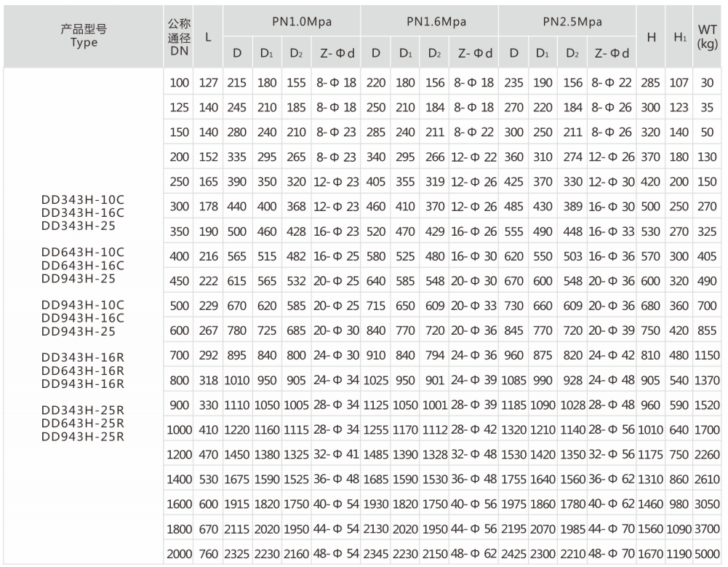The image size is (728, 567).
Task: Click model DD343H-16R in the Type column
Action: pyautogui.click(x=84, y=357)
